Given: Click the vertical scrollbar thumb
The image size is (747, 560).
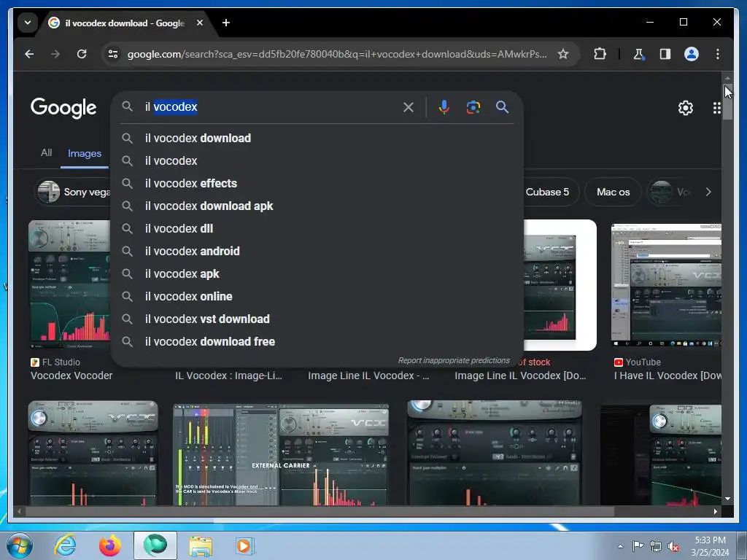Looking at the screenshot, I should tap(727, 101).
